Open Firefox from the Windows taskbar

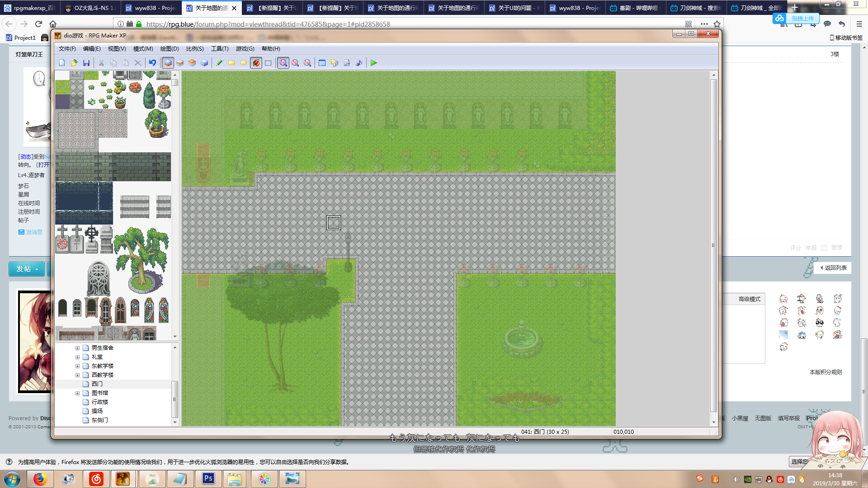click(x=40, y=479)
